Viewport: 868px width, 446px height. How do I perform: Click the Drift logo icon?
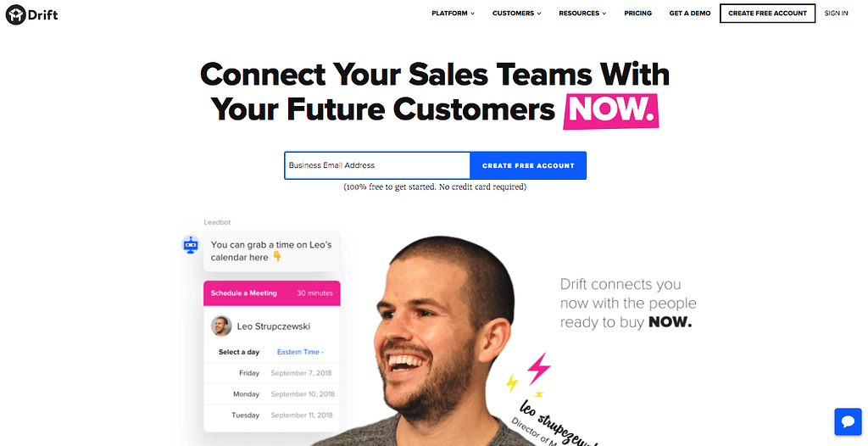pyautogui.click(x=16, y=14)
